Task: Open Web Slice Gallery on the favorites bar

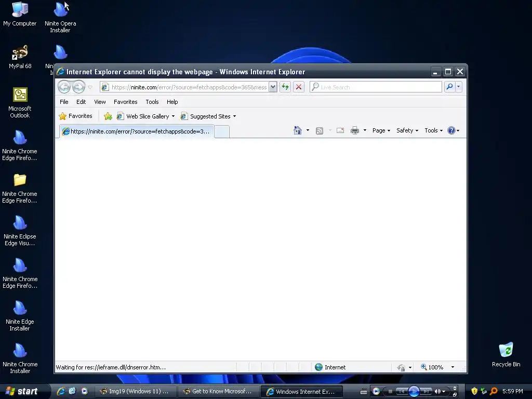Action: [x=143, y=116]
